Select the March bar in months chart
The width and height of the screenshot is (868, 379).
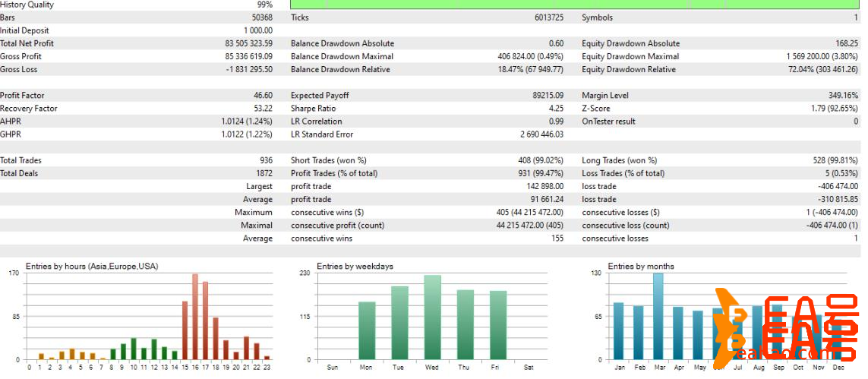click(658, 316)
